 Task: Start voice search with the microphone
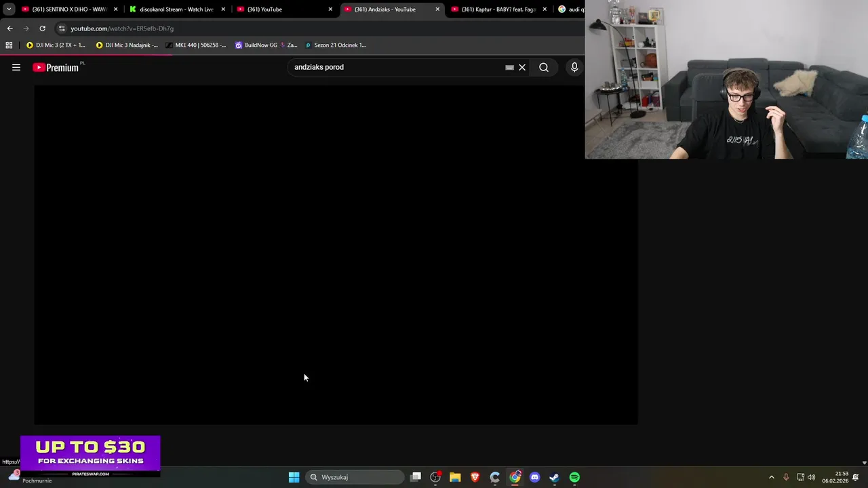574,67
